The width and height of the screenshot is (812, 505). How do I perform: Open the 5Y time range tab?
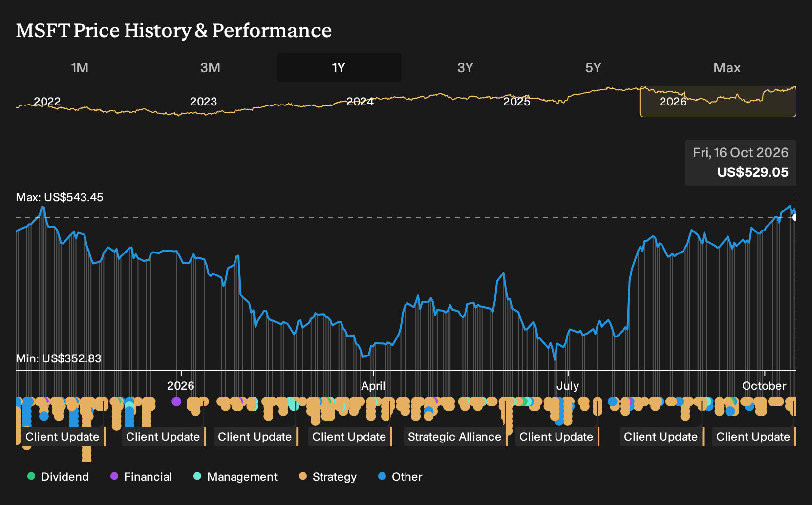pyautogui.click(x=593, y=67)
